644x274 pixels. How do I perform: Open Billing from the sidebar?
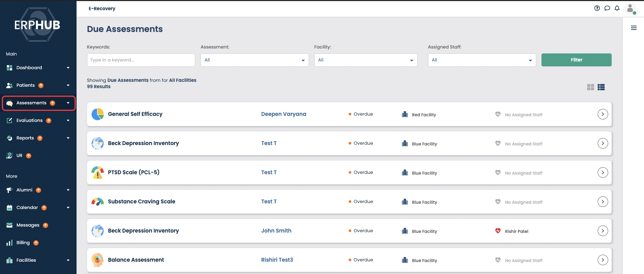tap(23, 243)
